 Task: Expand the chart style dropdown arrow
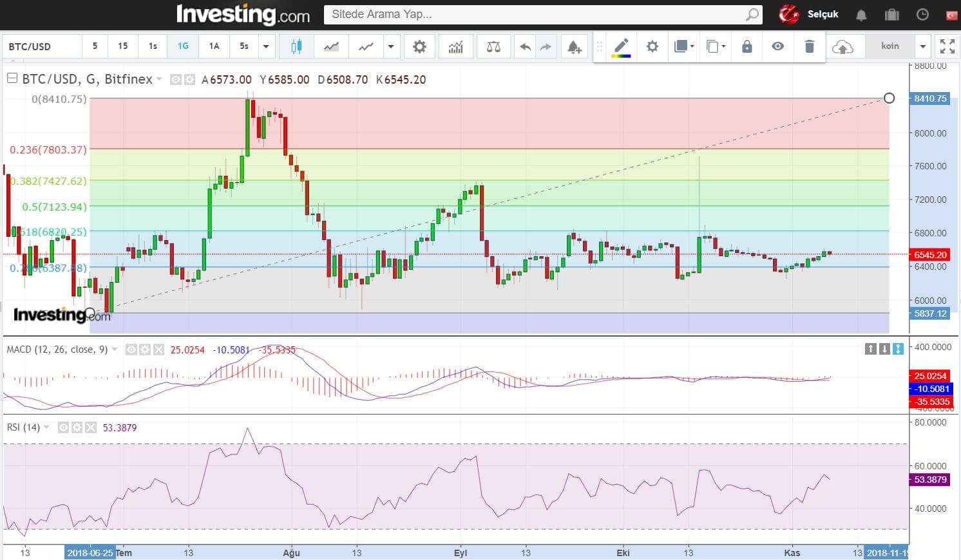390,46
